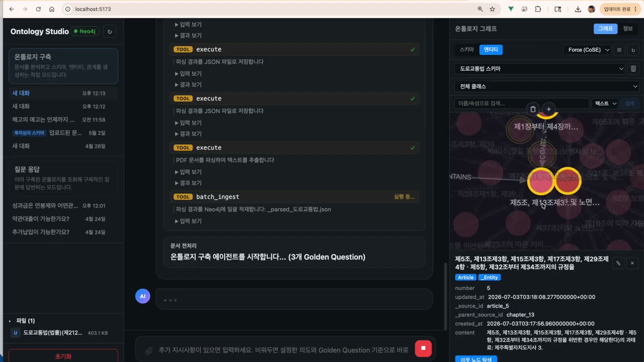Select the 도로교통법 uploaded file
This screenshot has width=644, height=362.
click(63, 333)
